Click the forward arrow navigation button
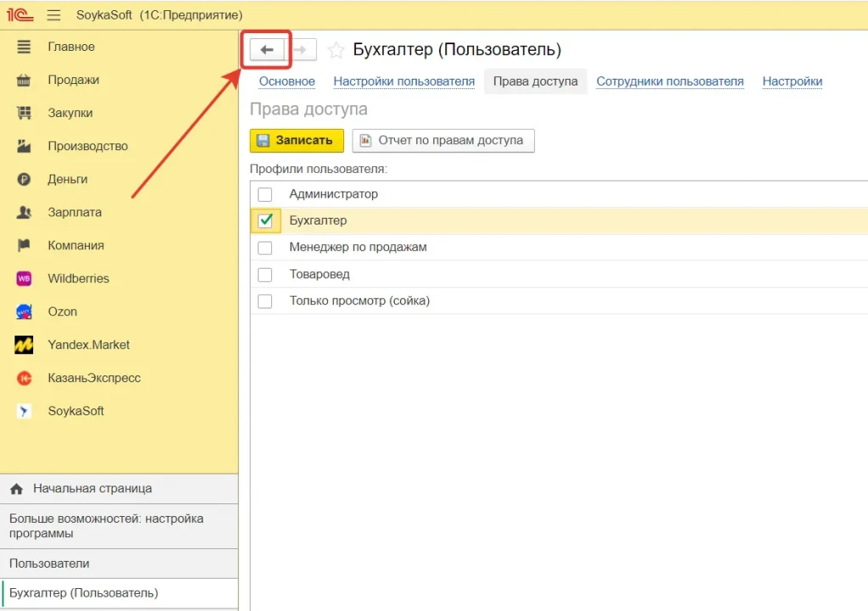Screen dimensions: 868x611 301,50
